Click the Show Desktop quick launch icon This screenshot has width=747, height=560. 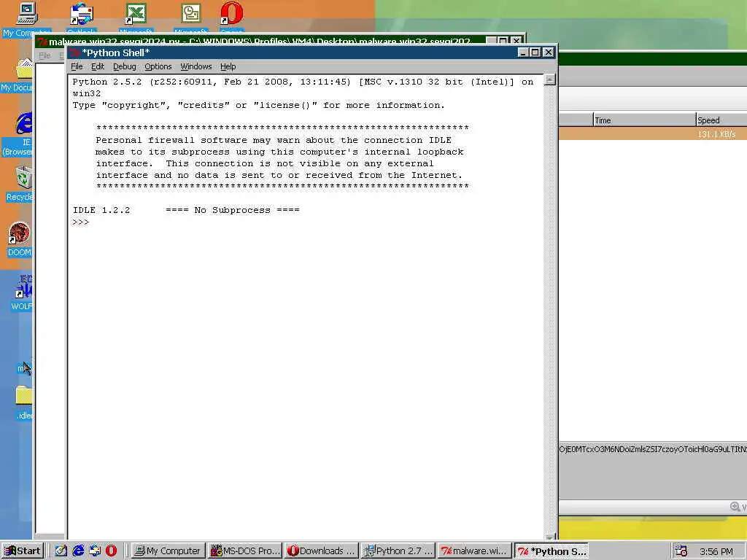click(61, 551)
